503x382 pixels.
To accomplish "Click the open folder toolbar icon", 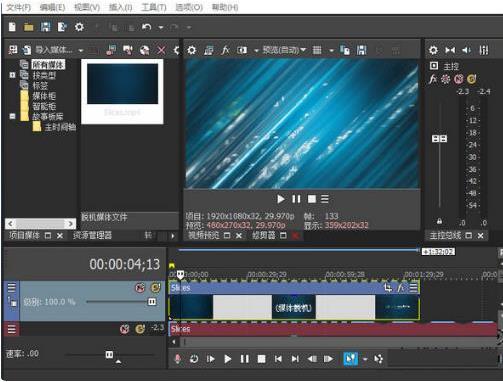I will tap(29, 27).
